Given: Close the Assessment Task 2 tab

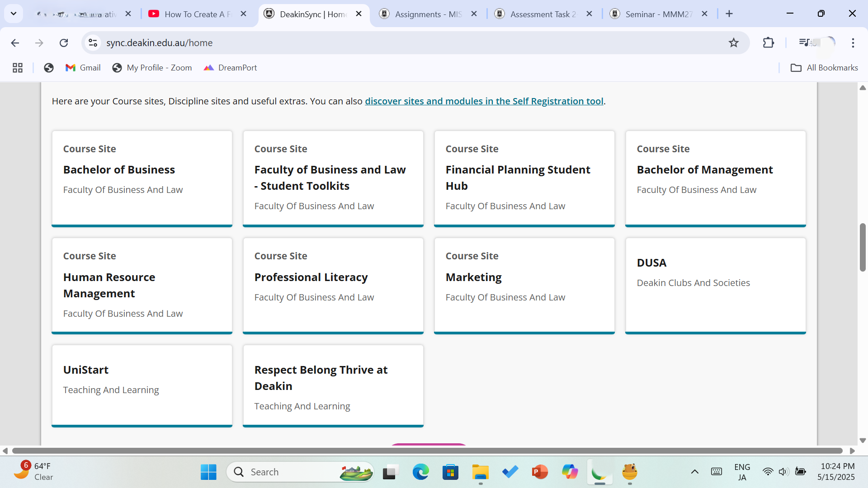Looking at the screenshot, I should [x=589, y=14].
